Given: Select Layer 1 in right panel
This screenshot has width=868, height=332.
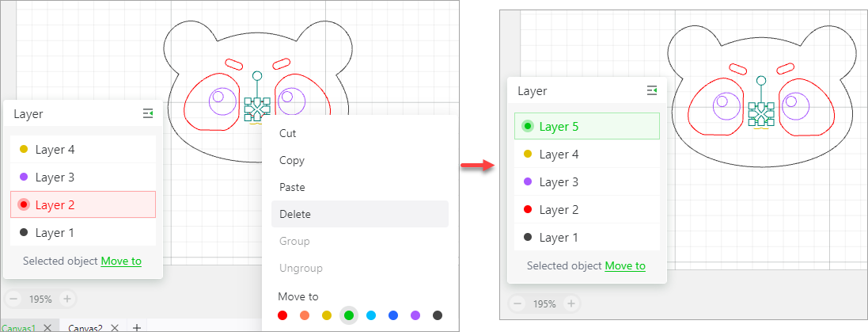Looking at the screenshot, I should pos(587,237).
